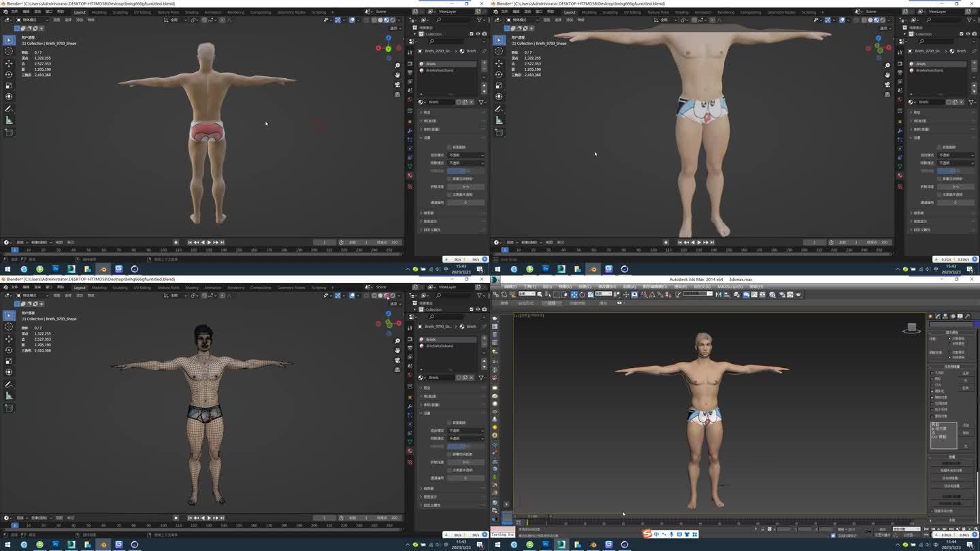This screenshot has height=551, width=980.
Task: Check Geometry hide-by-category box in 3ds Max
Action: pyautogui.click(x=933, y=373)
